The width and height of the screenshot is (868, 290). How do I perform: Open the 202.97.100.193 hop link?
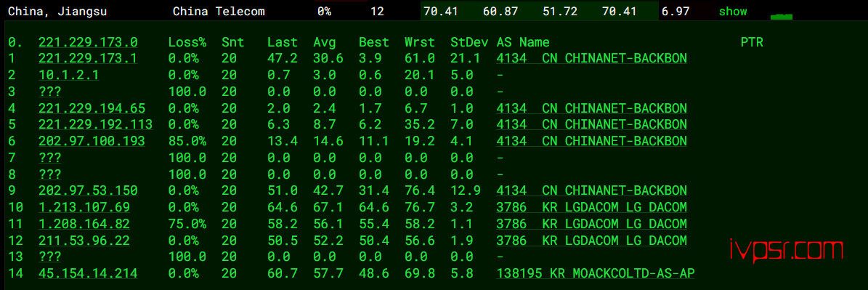coord(92,141)
